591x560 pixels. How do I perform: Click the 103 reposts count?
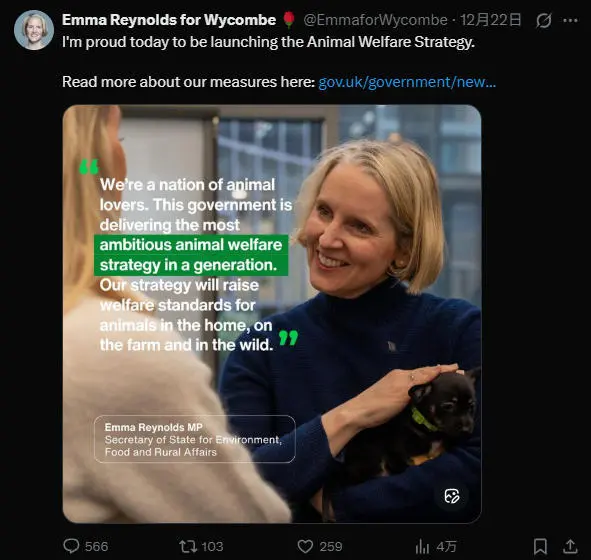click(212, 546)
